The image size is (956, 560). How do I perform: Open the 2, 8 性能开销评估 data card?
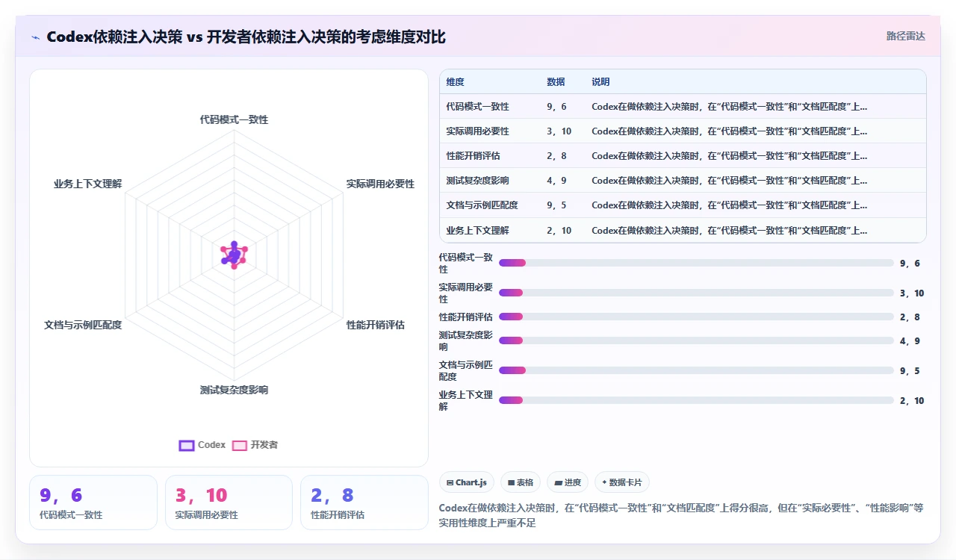[364, 503]
